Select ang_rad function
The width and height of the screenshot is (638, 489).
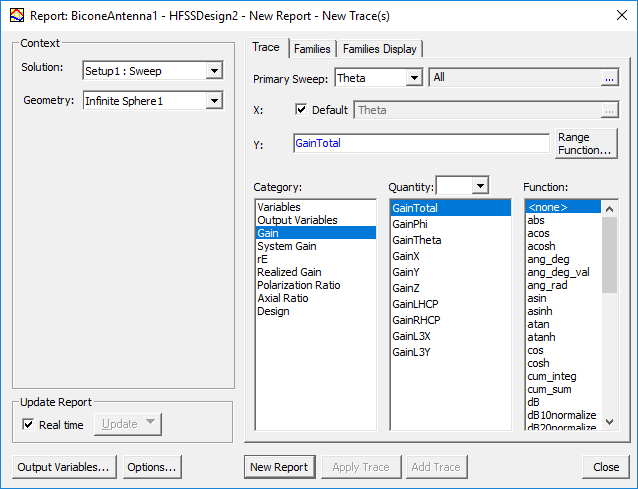pos(563,285)
